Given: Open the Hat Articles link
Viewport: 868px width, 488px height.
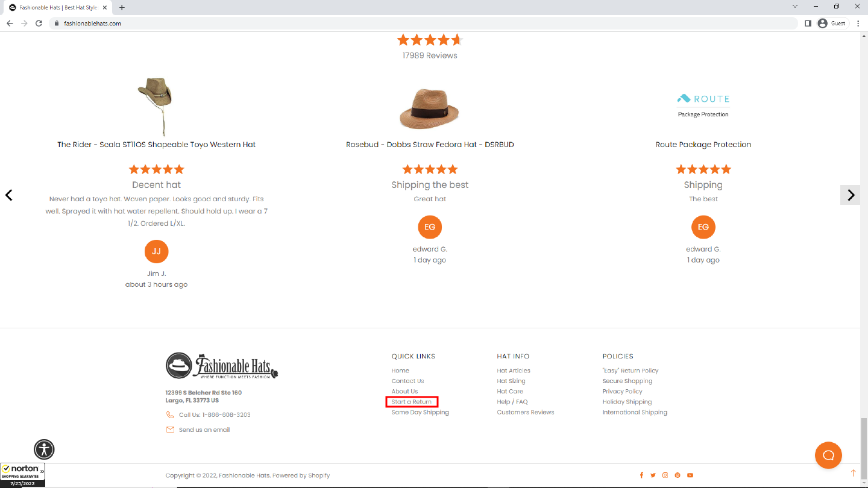Looking at the screenshot, I should (x=514, y=371).
